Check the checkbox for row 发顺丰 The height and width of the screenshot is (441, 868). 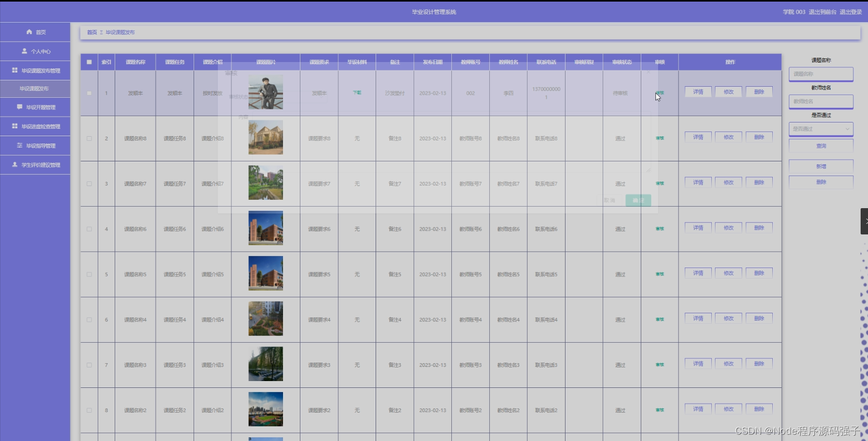click(x=89, y=93)
